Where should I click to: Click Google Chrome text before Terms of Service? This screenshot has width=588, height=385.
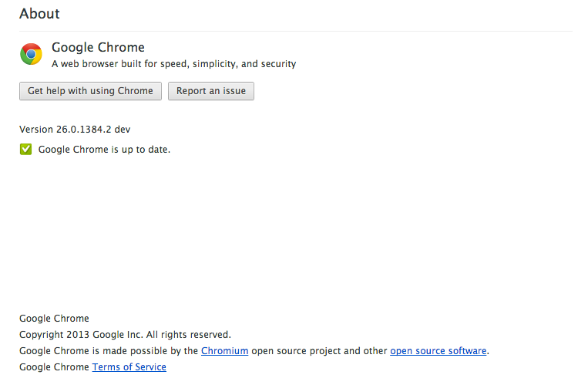click(55, 367)
